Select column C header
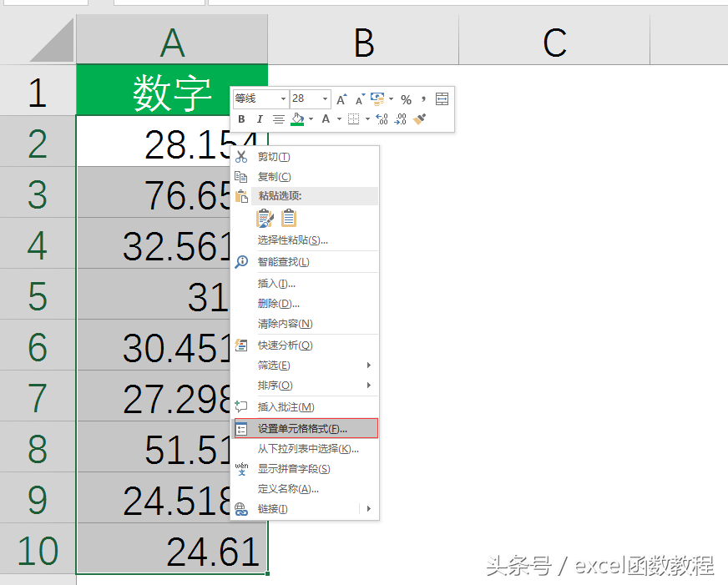Screen dimensions: 728x585 (x=554, y=39)
